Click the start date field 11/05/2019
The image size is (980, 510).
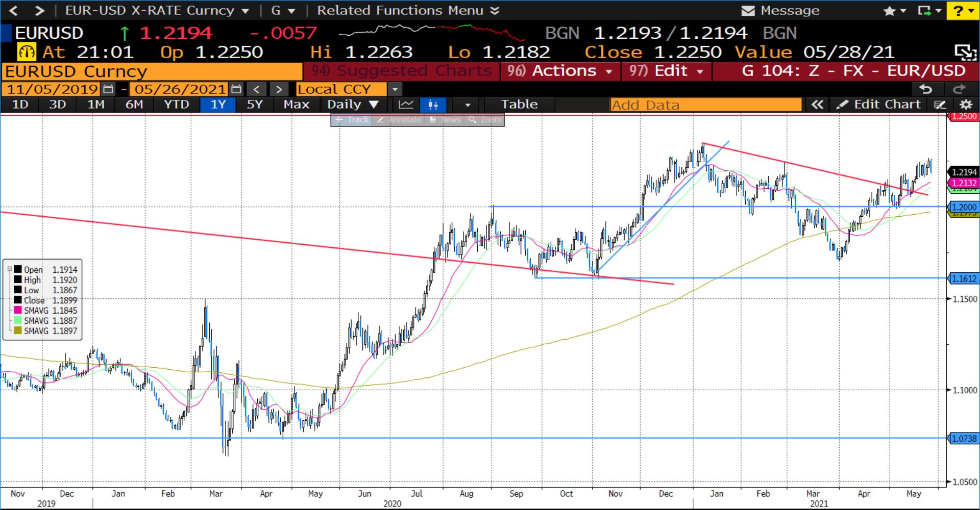coord(52,89)
